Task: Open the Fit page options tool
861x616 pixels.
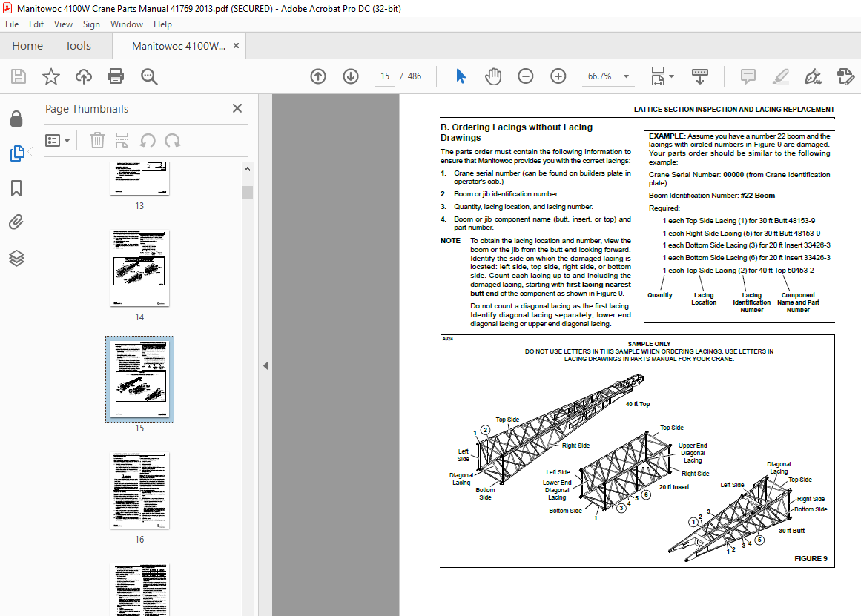Action: tap(658, 76)
